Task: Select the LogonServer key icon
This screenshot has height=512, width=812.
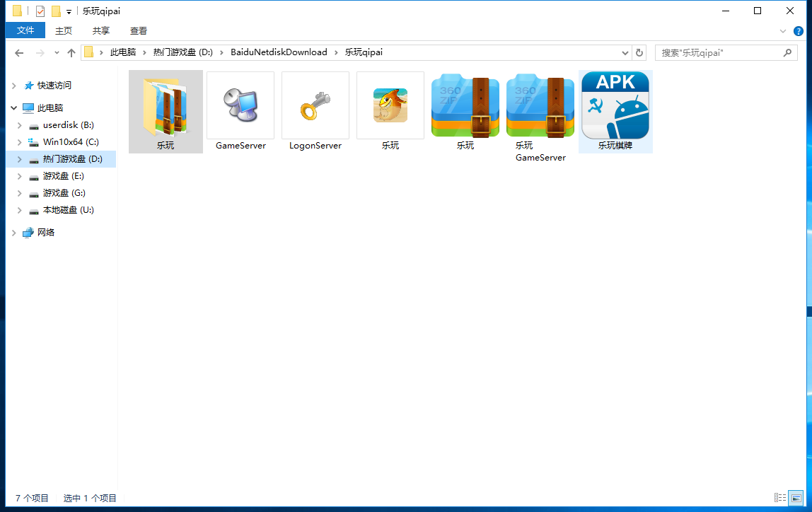Action: click(315, 106)
